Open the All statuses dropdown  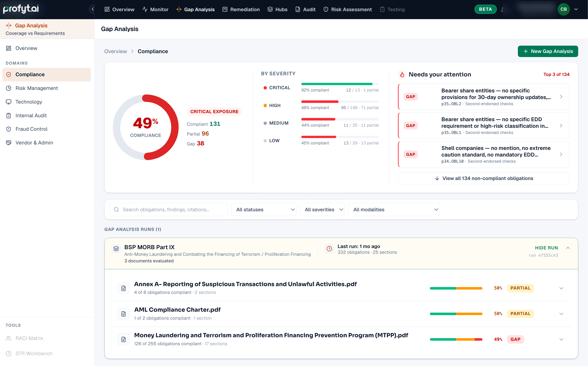coord(264,209)
